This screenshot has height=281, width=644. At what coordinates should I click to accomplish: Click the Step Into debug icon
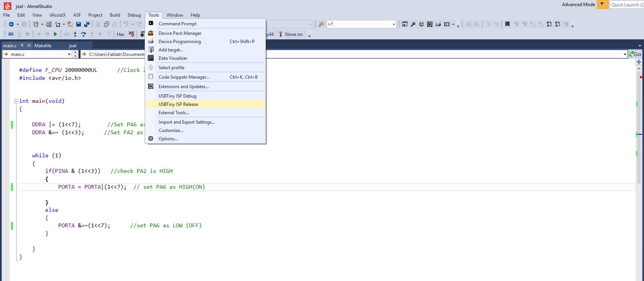pos(75,34)
